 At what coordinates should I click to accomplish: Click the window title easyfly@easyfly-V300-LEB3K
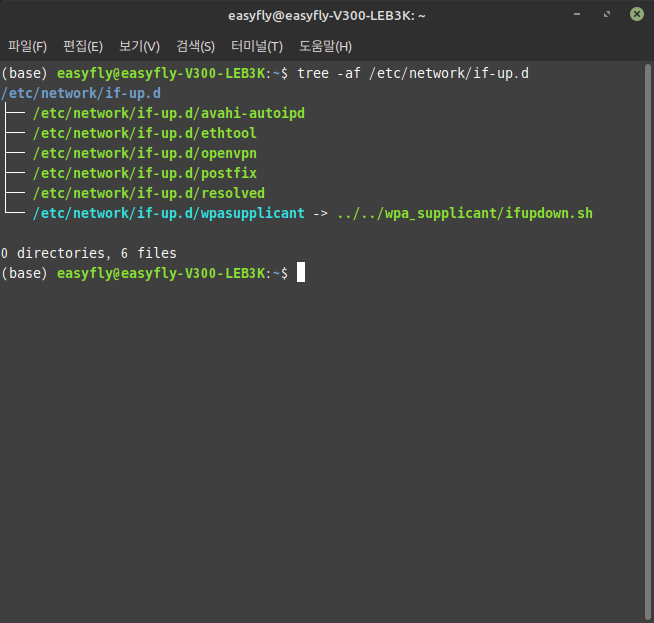pyautogui.click(x=327, y=15)
